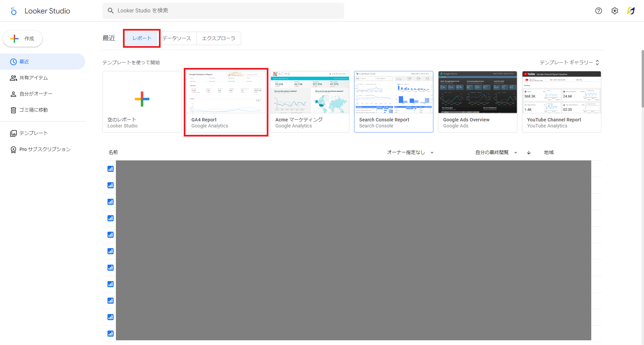The width and height of the screenshot is (644, 345).
Task: Select the レポート tab
Action: coord(142,38)
